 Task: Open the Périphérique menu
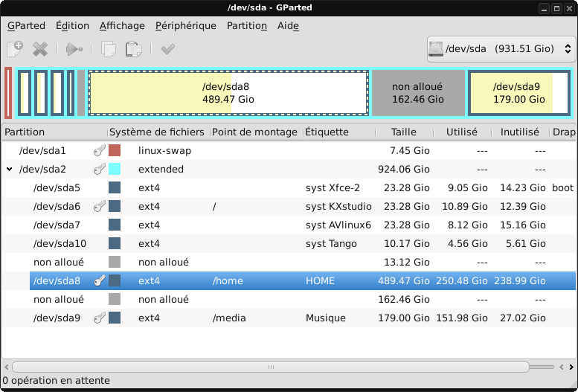tap(186, 26)
